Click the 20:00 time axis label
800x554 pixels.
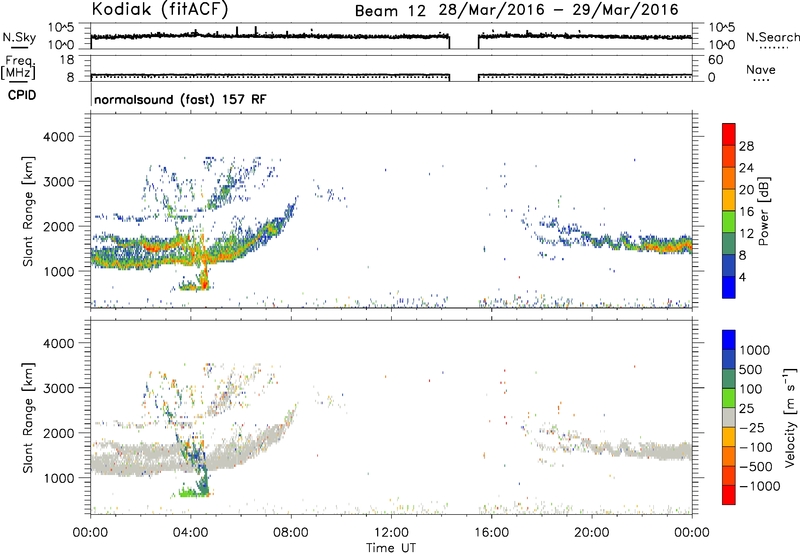coord(592,533)
